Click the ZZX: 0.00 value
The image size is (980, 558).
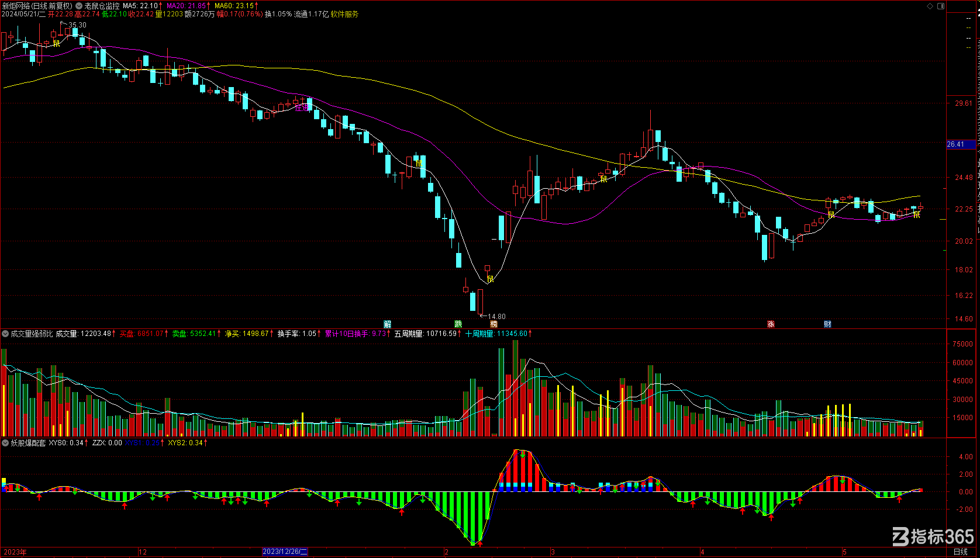pyautogui.click(x=107, y=443)
